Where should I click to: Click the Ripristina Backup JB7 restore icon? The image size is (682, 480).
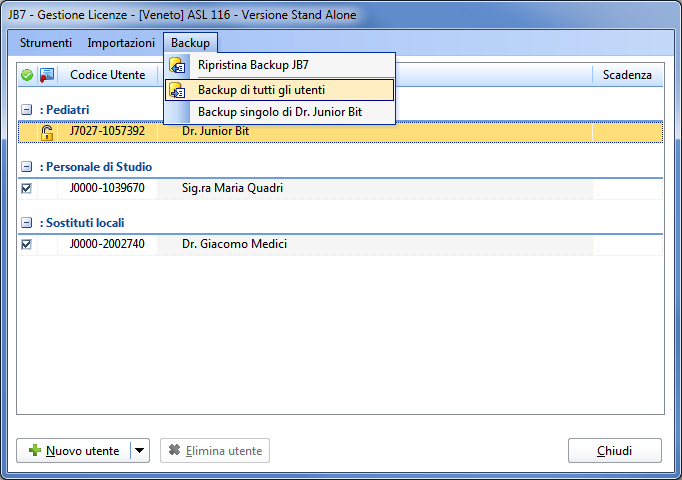click(x=177, y=66)
